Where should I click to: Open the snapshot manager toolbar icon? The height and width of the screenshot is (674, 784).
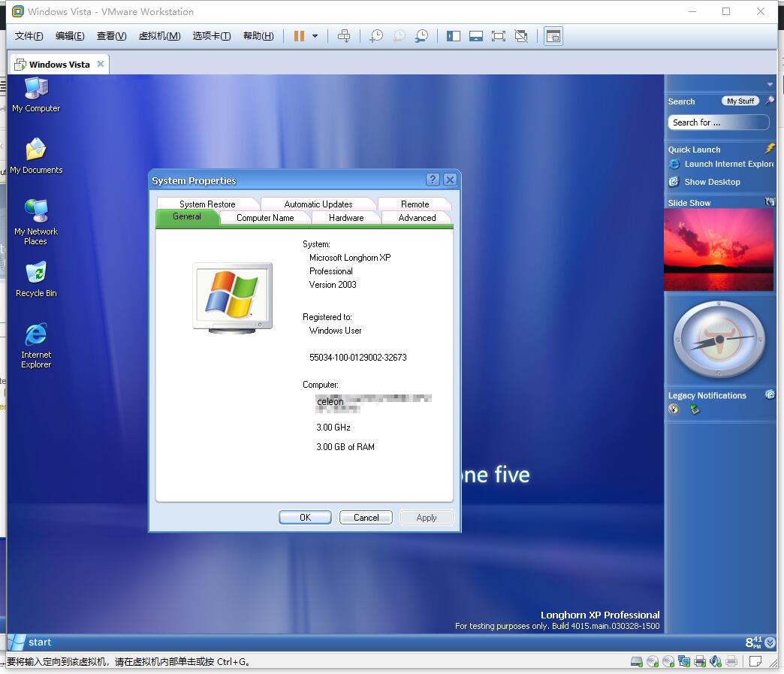pos(421,36)
